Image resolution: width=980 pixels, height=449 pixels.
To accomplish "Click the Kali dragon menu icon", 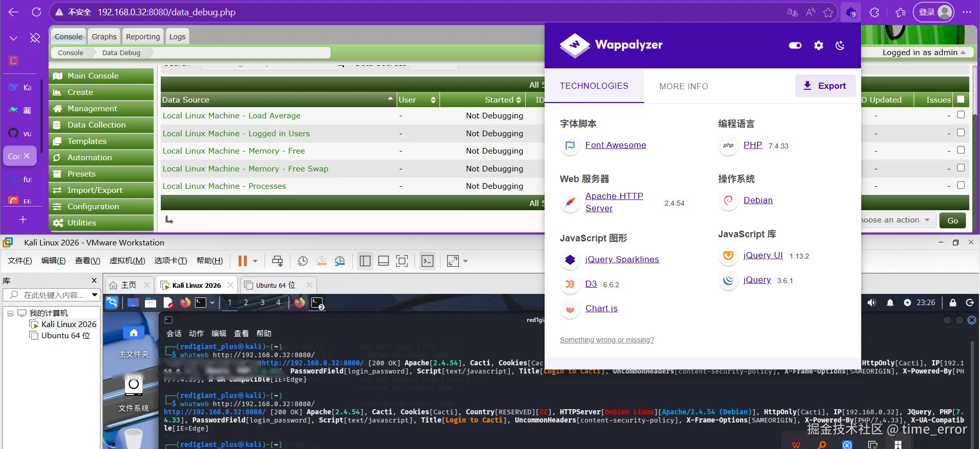I will pyautogui.click(x=112, y=303).
